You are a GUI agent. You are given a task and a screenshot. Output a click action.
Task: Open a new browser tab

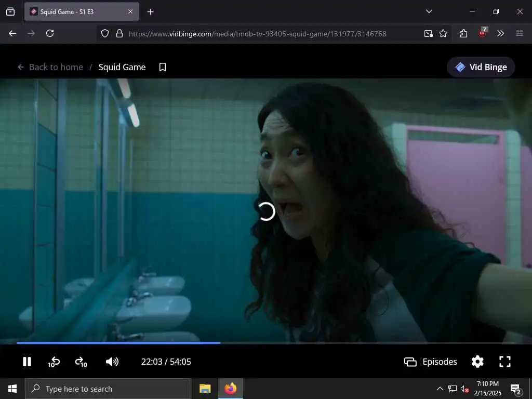pos(150,12)
